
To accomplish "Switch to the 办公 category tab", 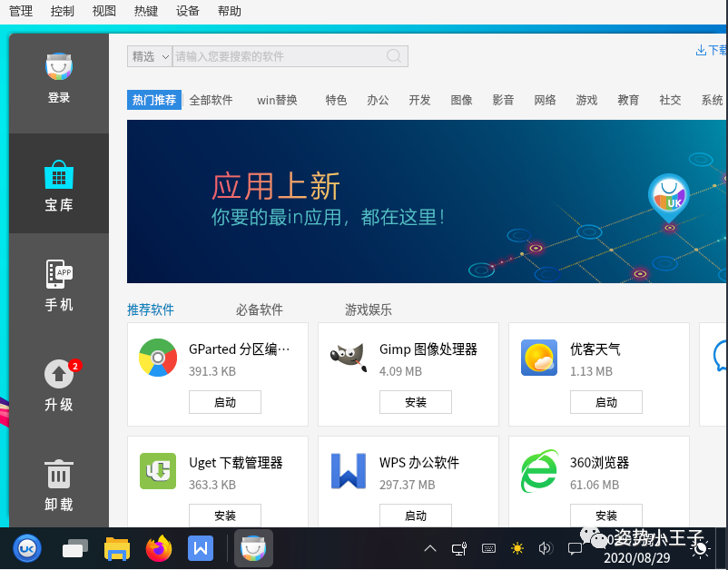I will (378, 100).
